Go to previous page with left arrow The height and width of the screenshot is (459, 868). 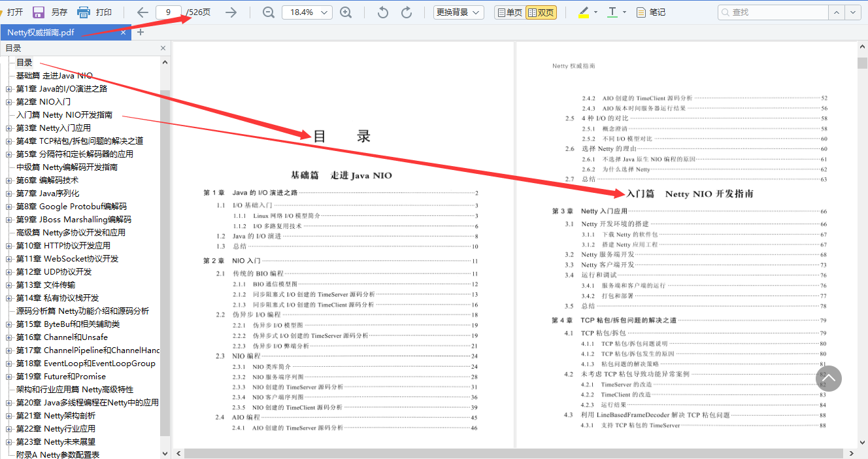coord(142,12)
